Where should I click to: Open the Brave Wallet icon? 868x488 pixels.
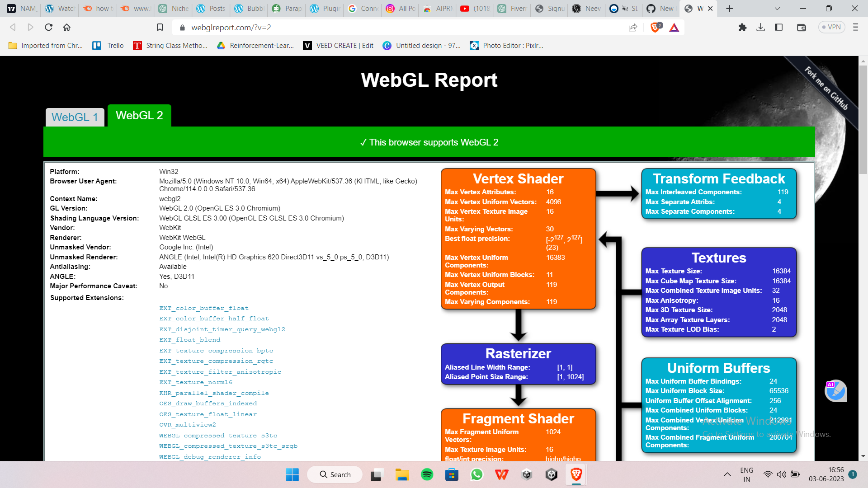pos(802,27)
